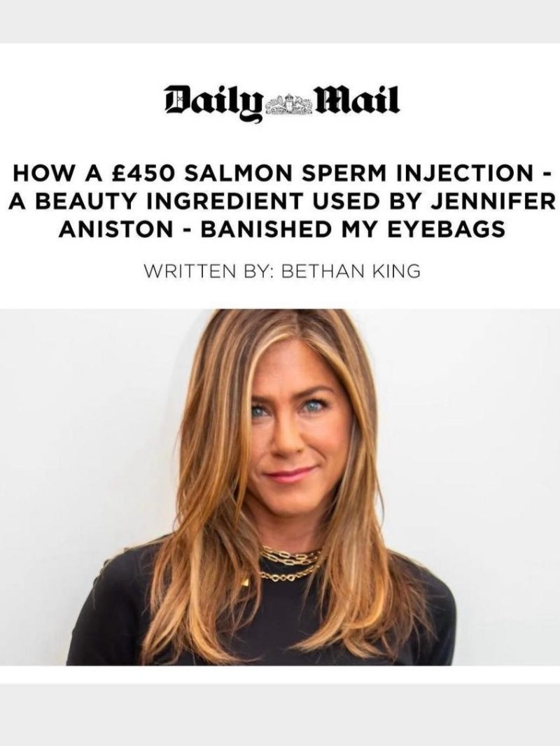Image resolution: width=560 pixels, height=746 pixels.
Task: Select the author name "BETHAN KING"
Action: pos(351,272)
